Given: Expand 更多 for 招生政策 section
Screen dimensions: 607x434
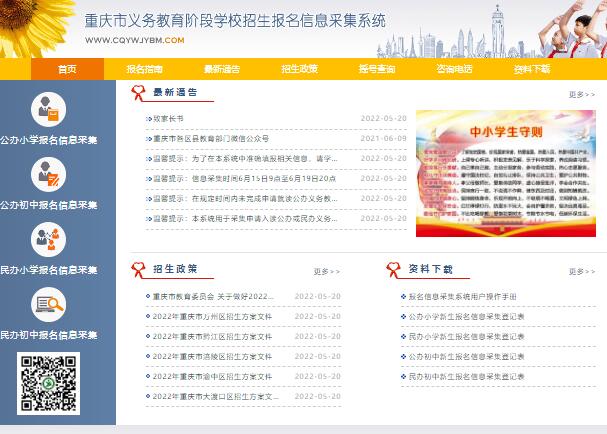Looking at the screenshot, I should [327, 271].
